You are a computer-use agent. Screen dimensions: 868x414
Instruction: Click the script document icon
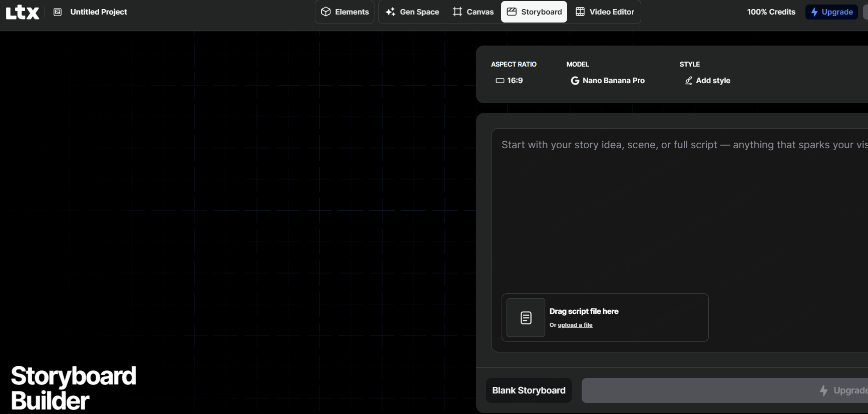pyautogui.click(x=526, y=318)
